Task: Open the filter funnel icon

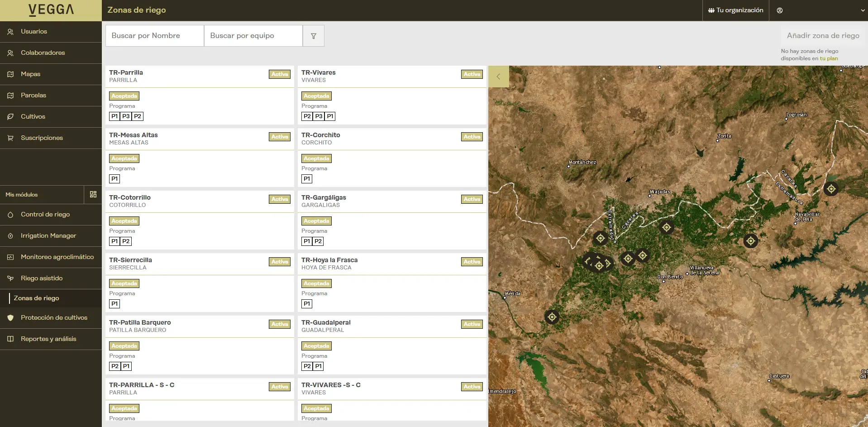Action: pos(314,36)
